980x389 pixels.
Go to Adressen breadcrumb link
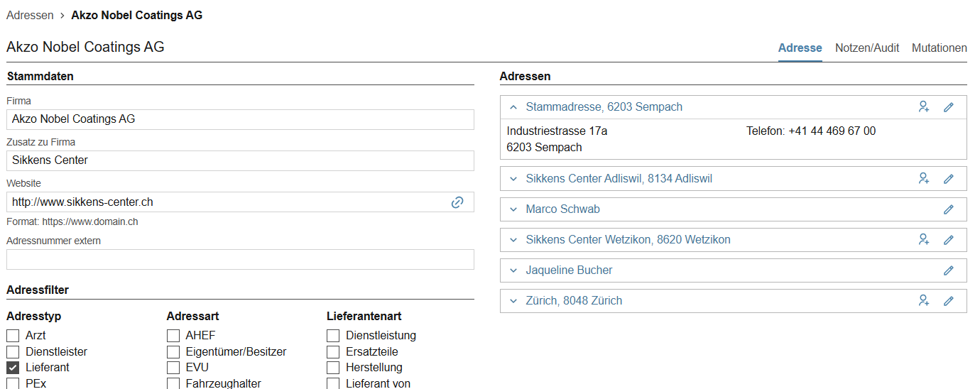click(30, 15)
